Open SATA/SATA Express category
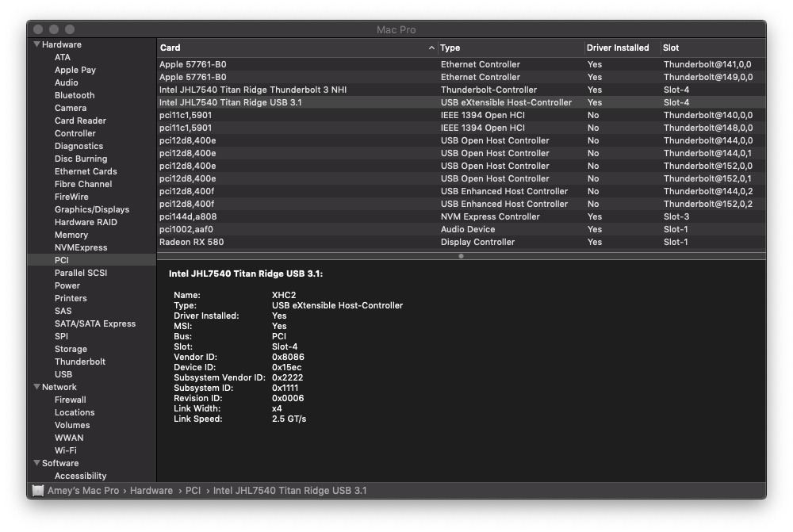793x532 pixels. coord(95,323)
